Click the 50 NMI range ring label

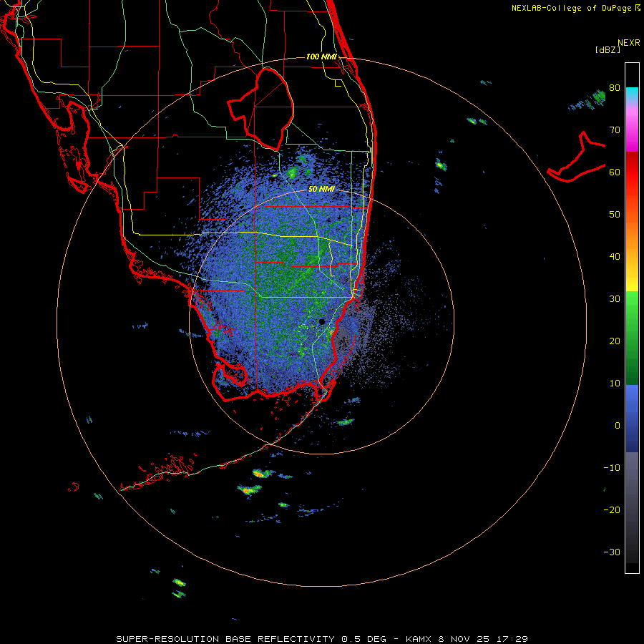click(321, 189)
